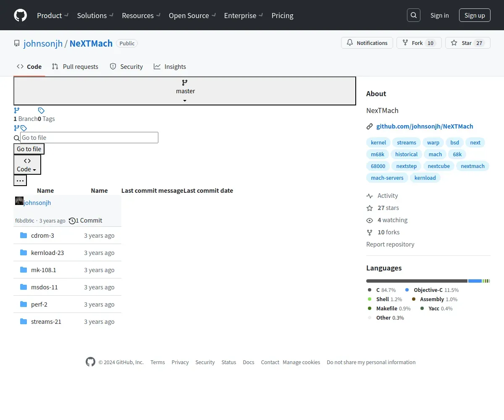Image resolution: width=504 pixels, height=420 pixels.
Task: Click the nextstep topic tag
Action: click(407, 166)
